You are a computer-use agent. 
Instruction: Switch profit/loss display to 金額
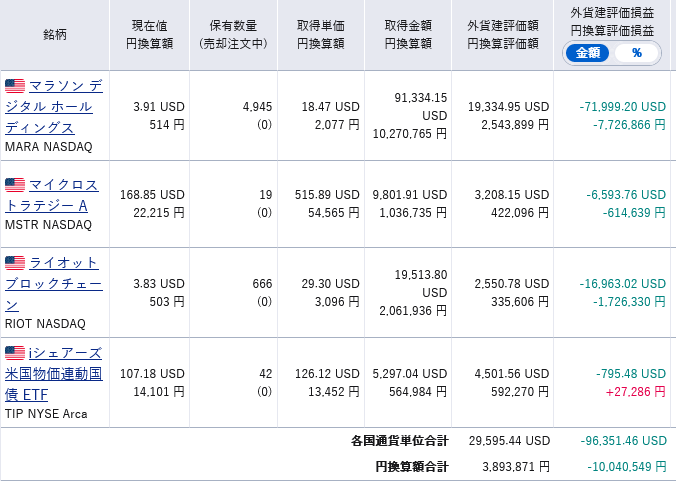click(x=587, y=53)
